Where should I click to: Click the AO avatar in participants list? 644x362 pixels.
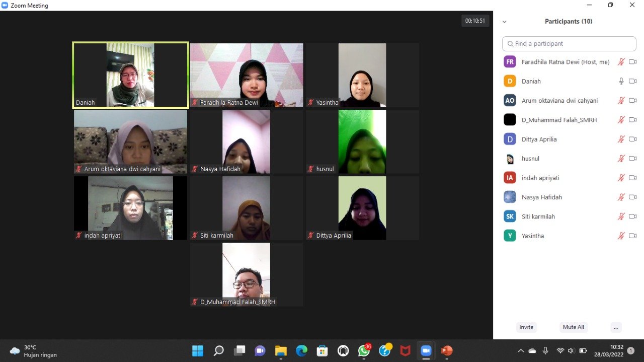pos(510,101)
